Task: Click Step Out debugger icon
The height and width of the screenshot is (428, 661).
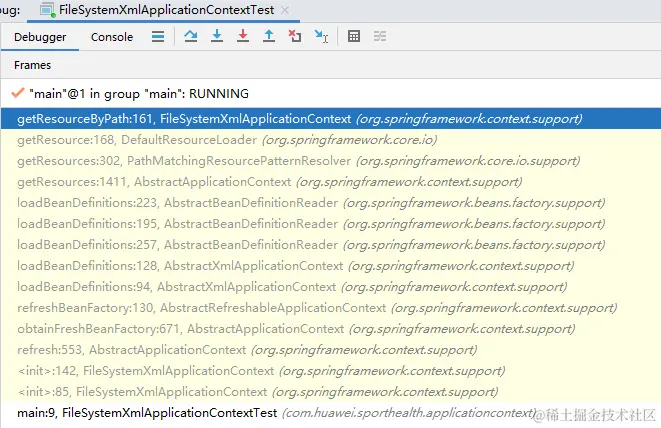Action: click(269, 36)
